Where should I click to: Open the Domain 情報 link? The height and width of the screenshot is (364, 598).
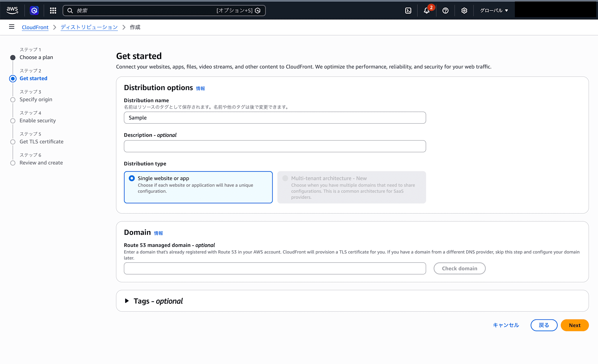click(158, 233)
